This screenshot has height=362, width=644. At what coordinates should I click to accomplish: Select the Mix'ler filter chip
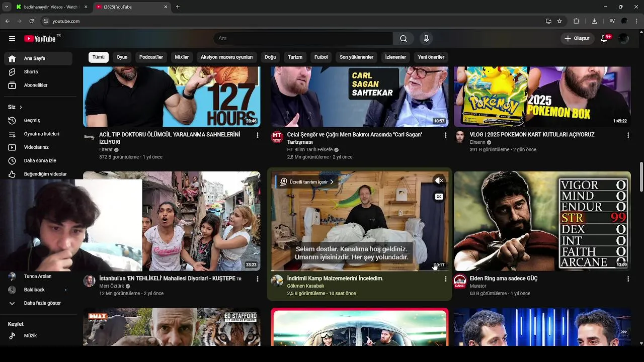(182, 57)
